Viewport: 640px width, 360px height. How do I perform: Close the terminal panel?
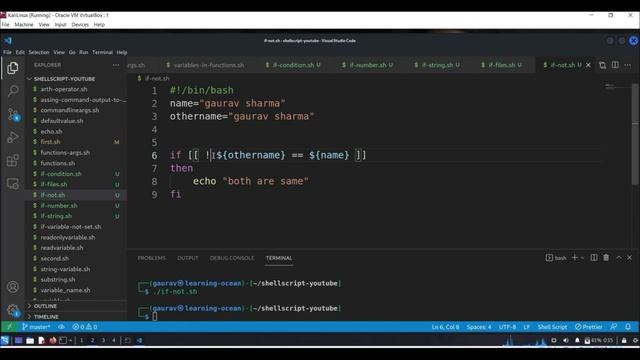629,258
